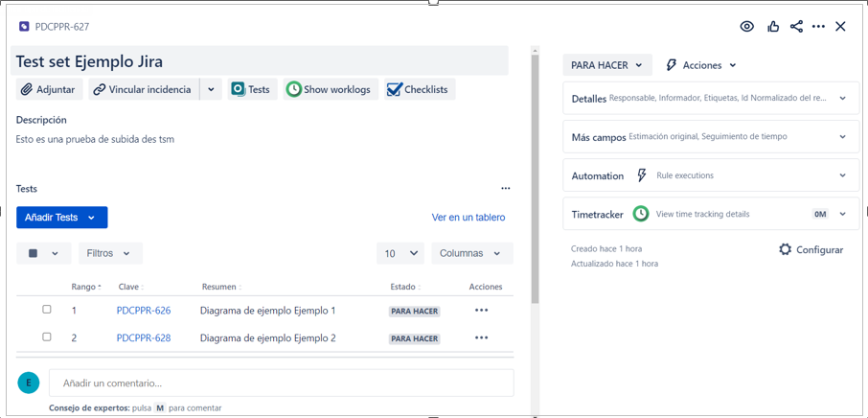Click the watch (eye) icon

click(x=746, y=27)
